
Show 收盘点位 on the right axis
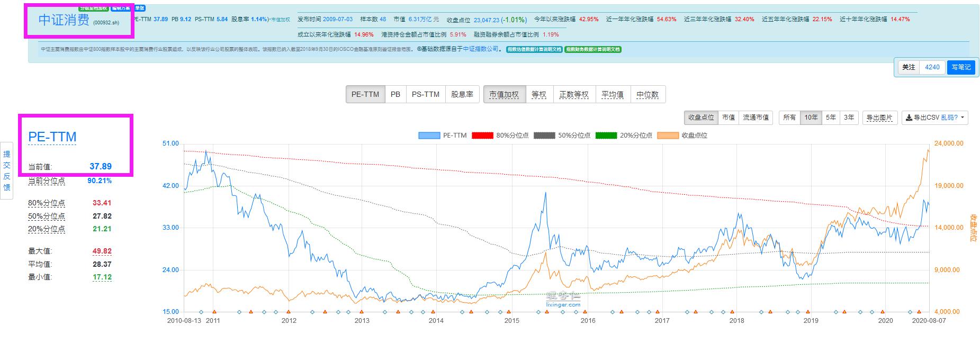point(701,118)
